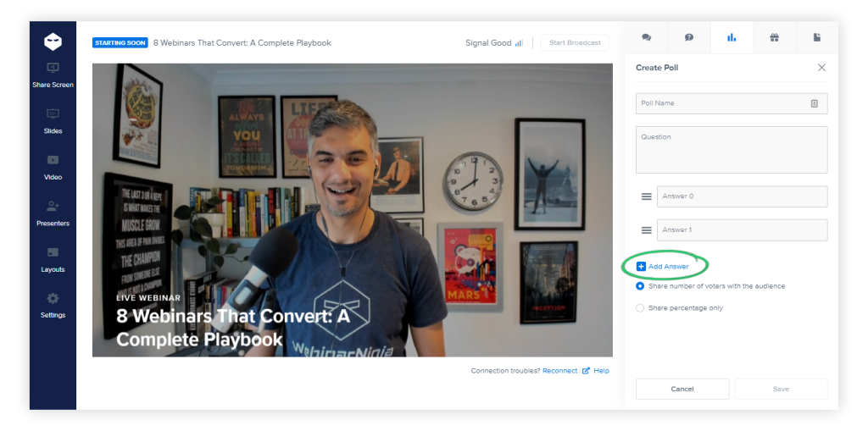This screenshot has height=431, width=868.
Task: Open Share Screen in sidebar
Action: coord(53,75)
